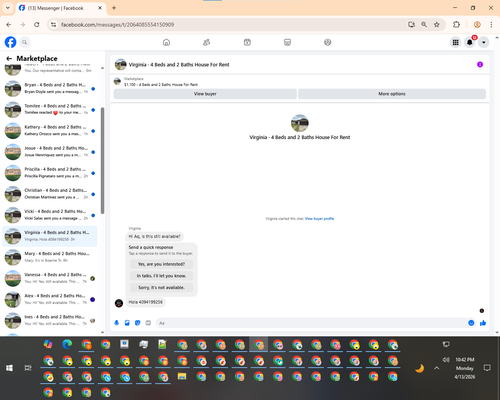Open Vanessa conversation in chat list

pos(50,278)
